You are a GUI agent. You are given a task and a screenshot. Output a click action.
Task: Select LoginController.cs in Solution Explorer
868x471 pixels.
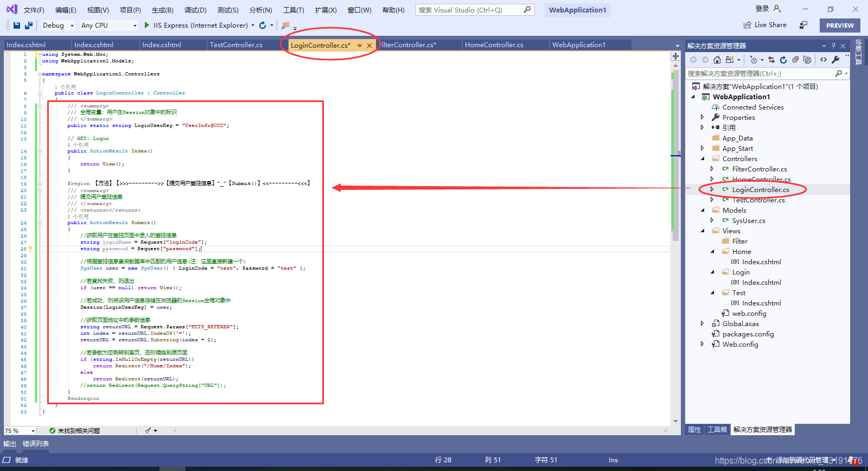(761, 189)
